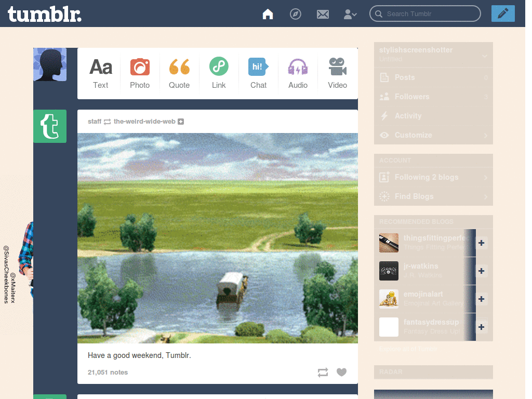The height and width of the screenshot is (399, 532).
Task: Create a new Photo post
Action: [x=140, y=74]
